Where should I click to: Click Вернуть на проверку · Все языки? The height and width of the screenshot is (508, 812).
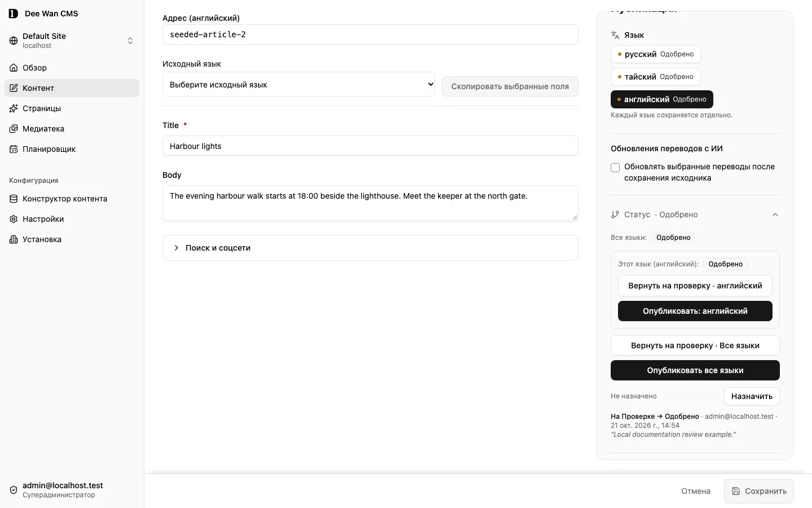695,345
